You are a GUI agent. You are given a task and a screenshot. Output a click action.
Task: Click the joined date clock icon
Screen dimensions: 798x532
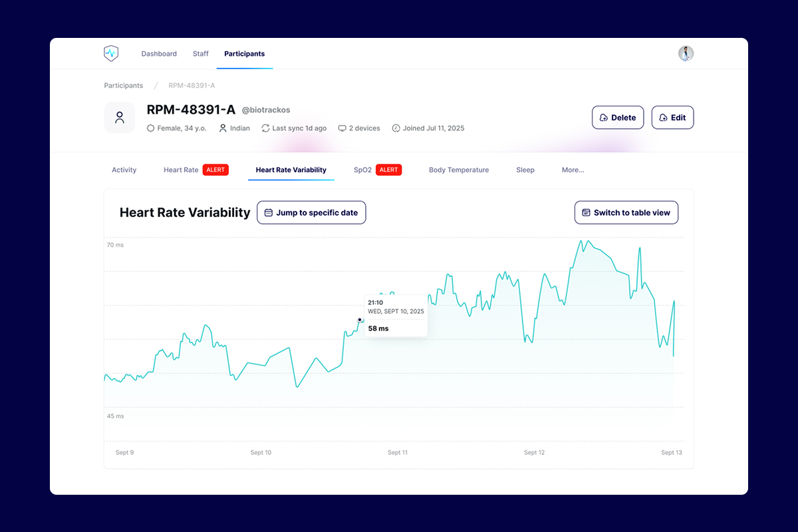(396, 128)
